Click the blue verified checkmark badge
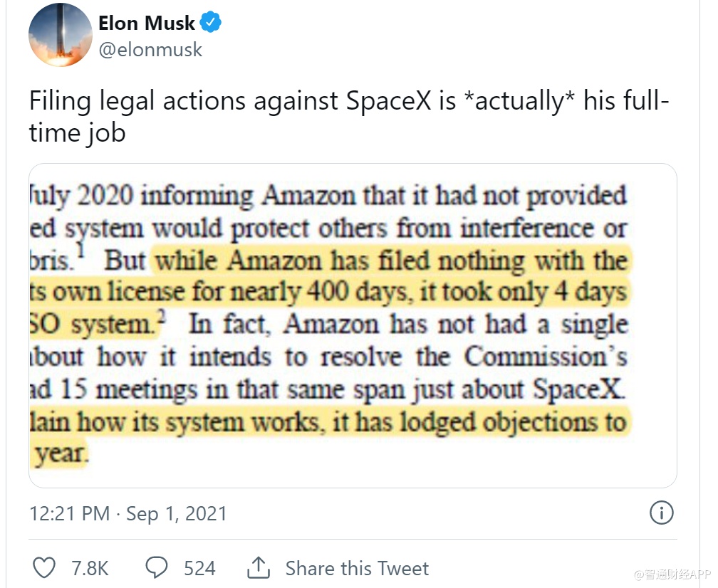The width and height of the screenshot is (718, 588). [211, 23]
